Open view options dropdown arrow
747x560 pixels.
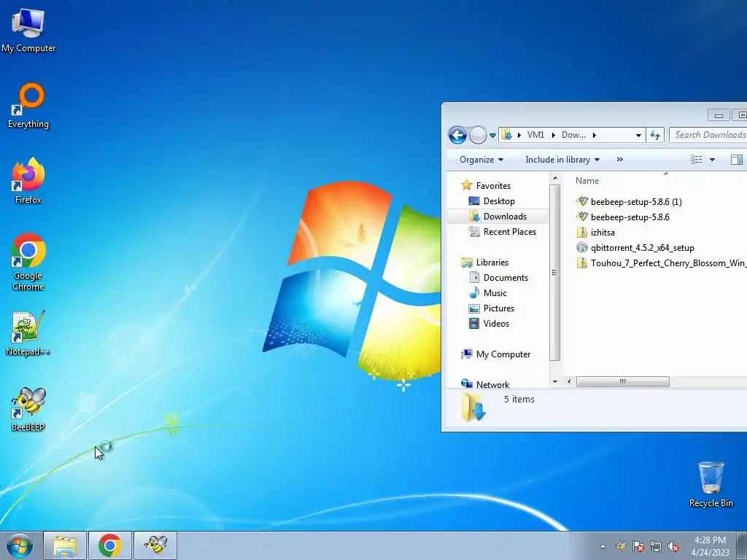pyautogui.click(x=712, y=160)
